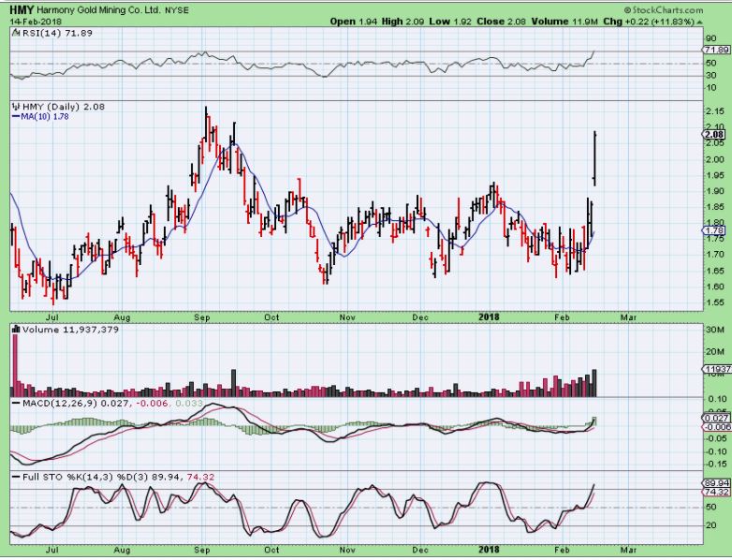The image size is (732, 560).
Task: Click the 2.08 last price tag on right axis
Action: [715, 135]
